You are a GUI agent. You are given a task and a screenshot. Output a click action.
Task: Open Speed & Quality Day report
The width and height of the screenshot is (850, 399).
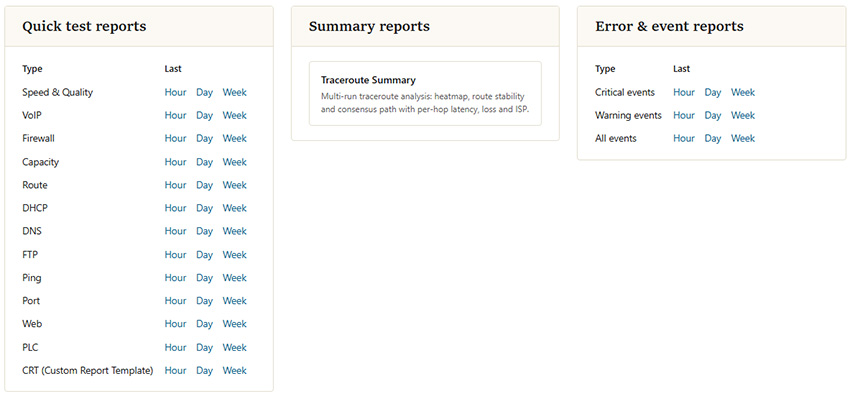click(x=204, y=92)
